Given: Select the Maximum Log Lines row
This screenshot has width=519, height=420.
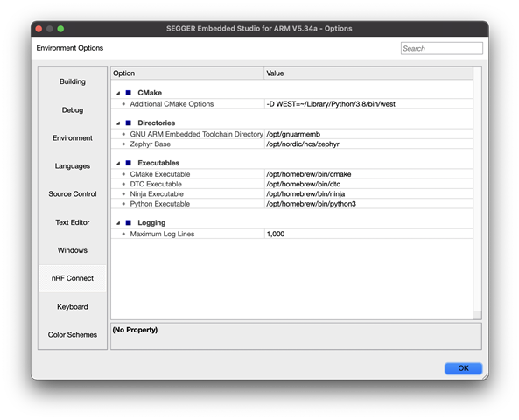Looking at the screenshot, I should click(x=292, y=234).
